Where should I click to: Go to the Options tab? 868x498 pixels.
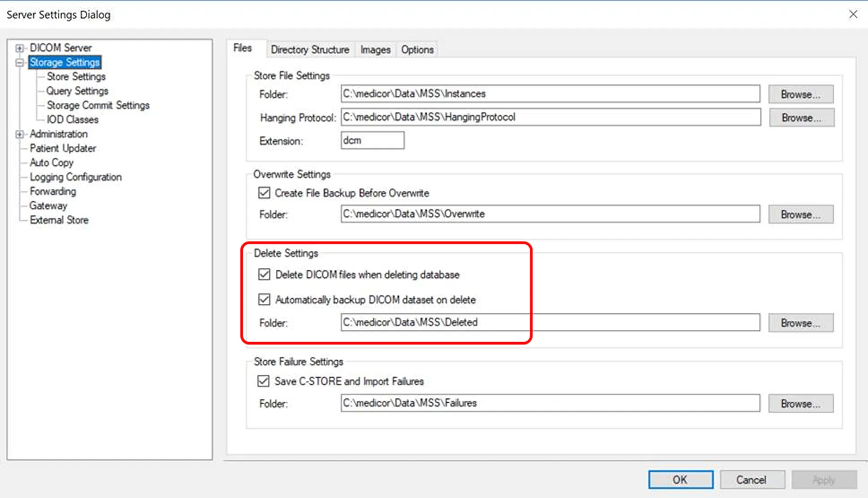[417, 50]
